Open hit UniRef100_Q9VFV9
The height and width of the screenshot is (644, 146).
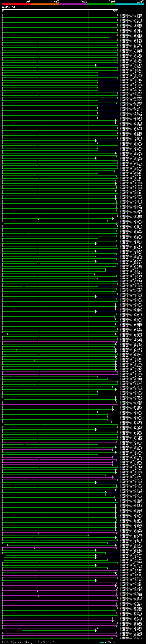(x=131, y=457)
